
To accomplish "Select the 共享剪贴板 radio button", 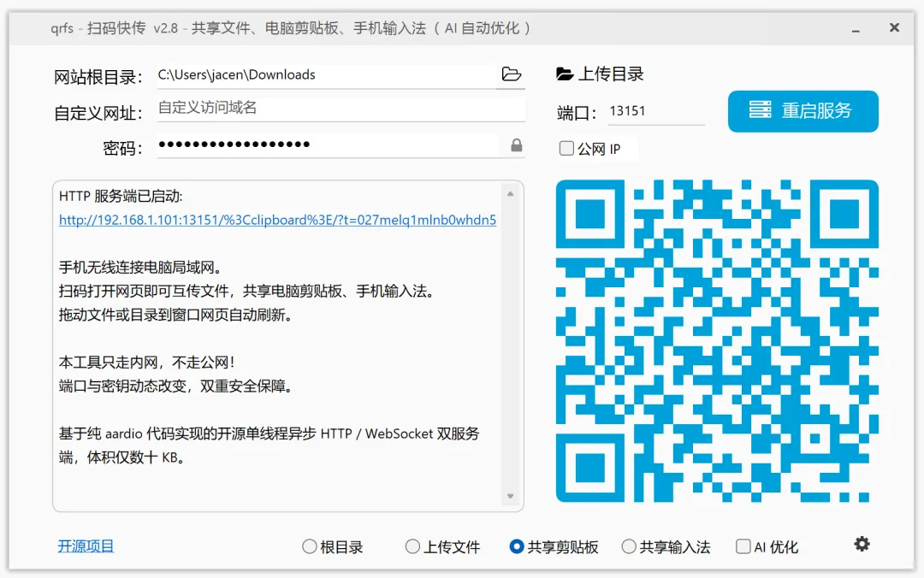I will coord(516,546).
